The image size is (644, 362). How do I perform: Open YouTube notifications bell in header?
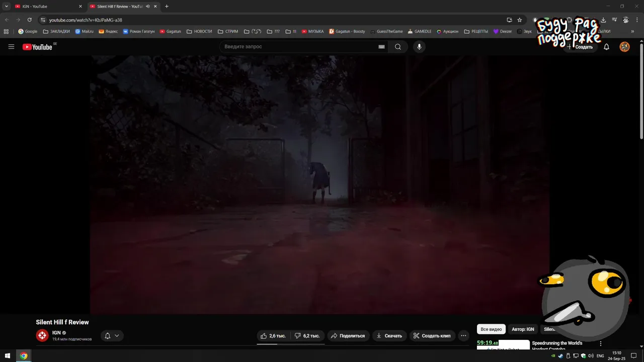pos(606,47)
